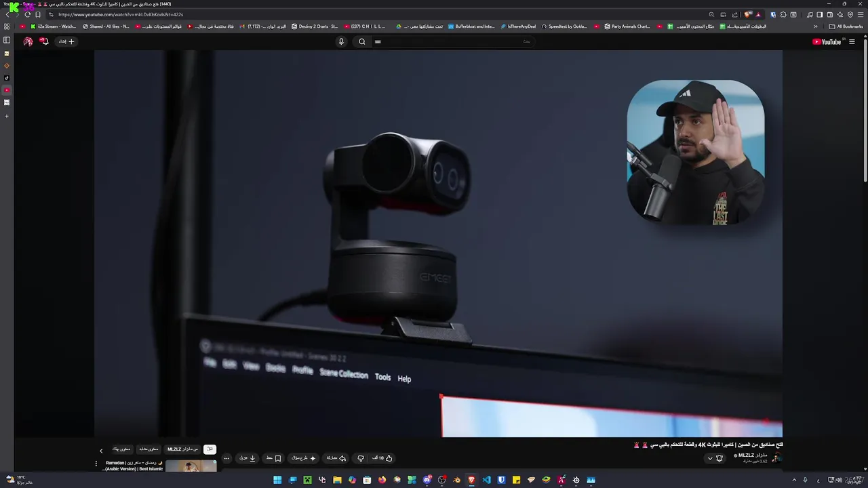Open the IsThereAnyDeal bookmark
This screenshot has width=868, height=488.
pos(519,26)
